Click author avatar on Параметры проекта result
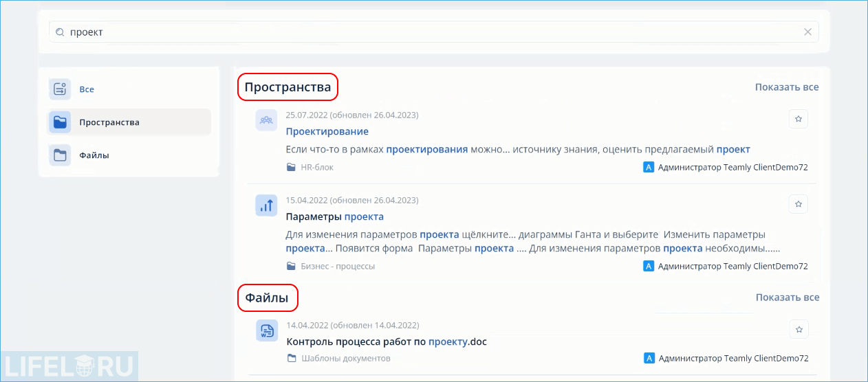 coord(649,266)
